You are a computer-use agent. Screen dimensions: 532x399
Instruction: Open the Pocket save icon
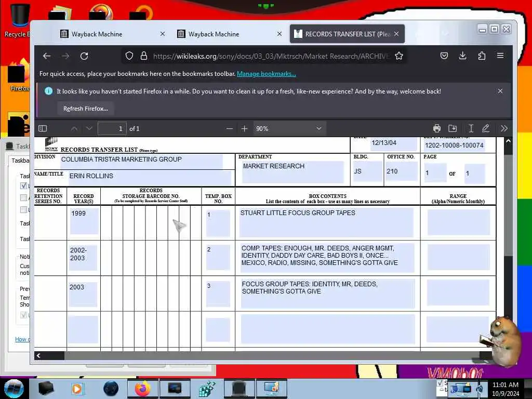tap(444, 56)
